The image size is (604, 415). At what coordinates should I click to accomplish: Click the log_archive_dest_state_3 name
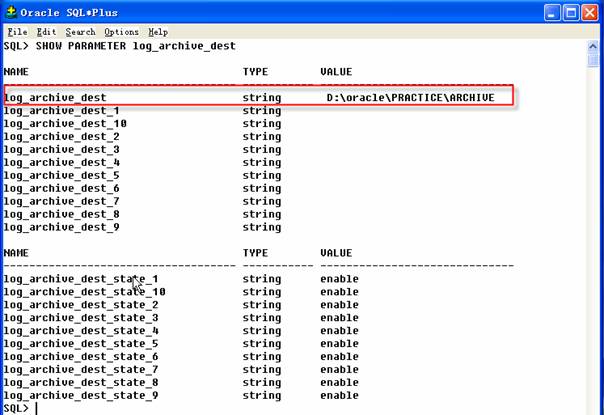point(81,318)
